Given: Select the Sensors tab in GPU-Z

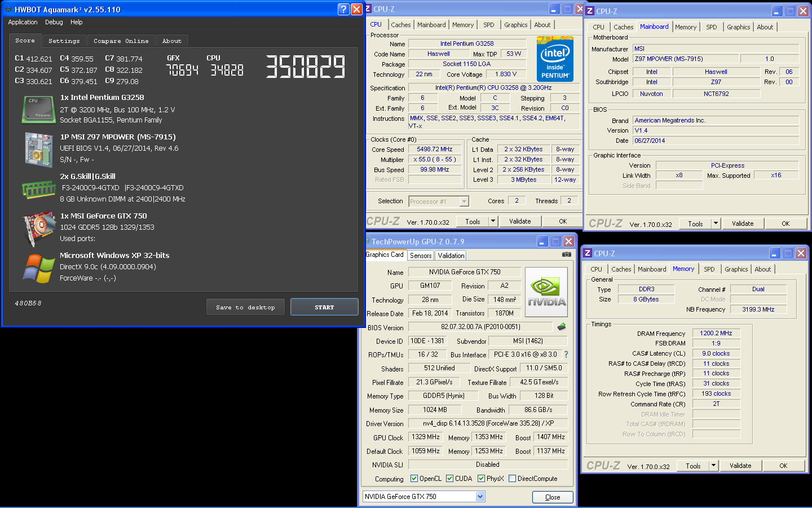Looking at the screenshot, I should pyautogui.click(x=421, y=256).
